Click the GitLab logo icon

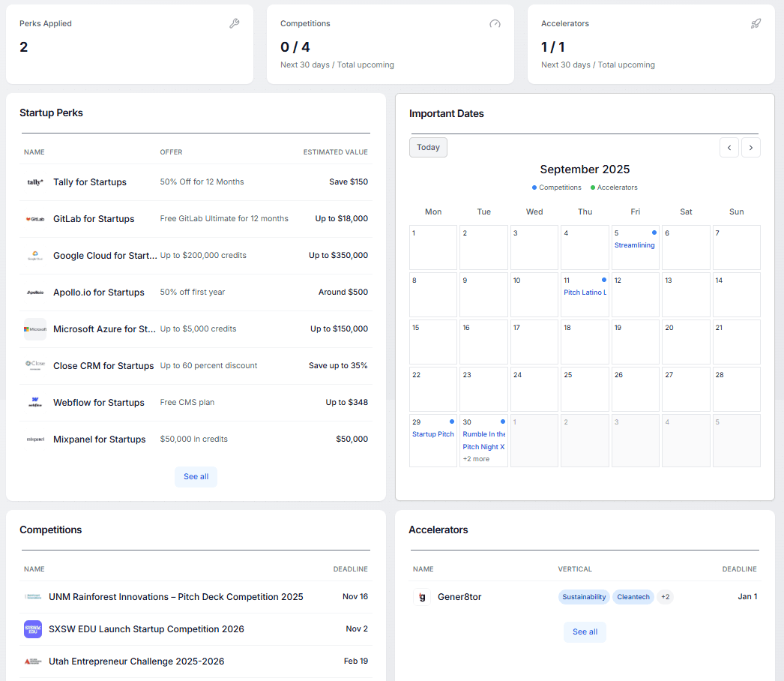(35, 219)
